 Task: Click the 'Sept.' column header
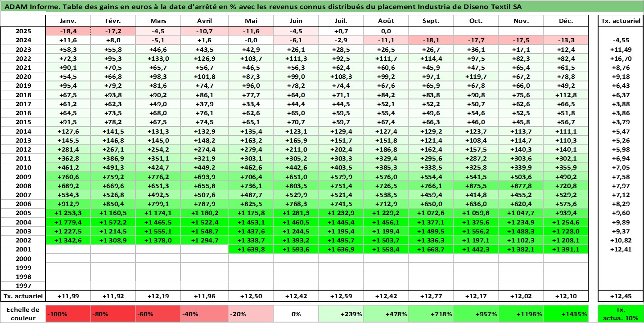tap(431, 21)
